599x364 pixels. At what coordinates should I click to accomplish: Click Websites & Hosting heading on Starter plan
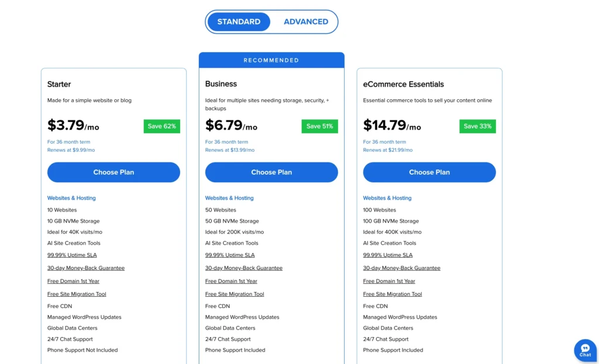tap(71, 197)
